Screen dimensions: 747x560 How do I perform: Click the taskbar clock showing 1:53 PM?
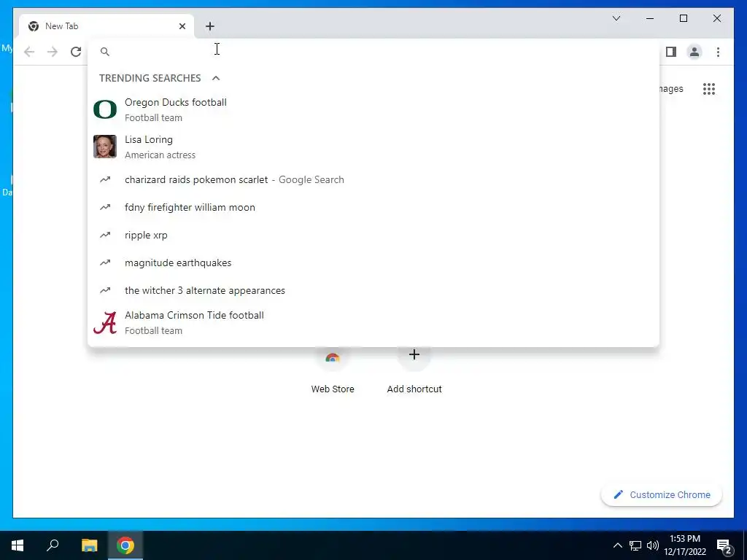coord(685,545)
